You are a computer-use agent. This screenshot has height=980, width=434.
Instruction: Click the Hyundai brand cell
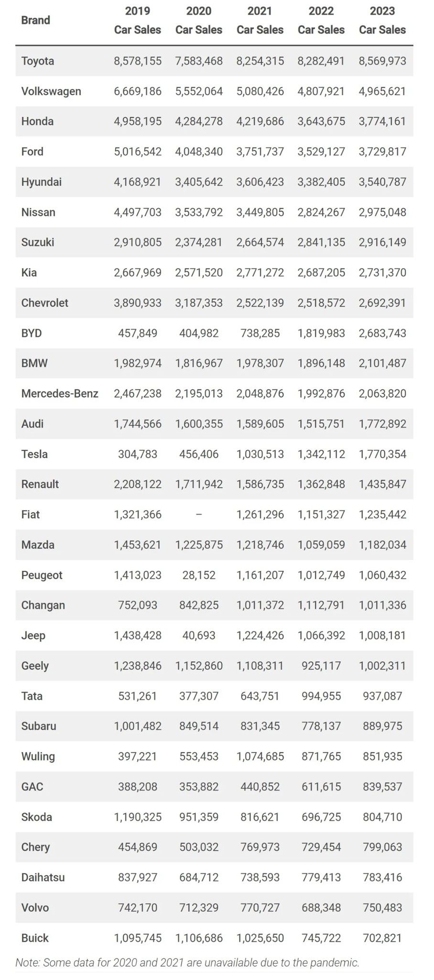pyautogui.click(x=42, y=182)
